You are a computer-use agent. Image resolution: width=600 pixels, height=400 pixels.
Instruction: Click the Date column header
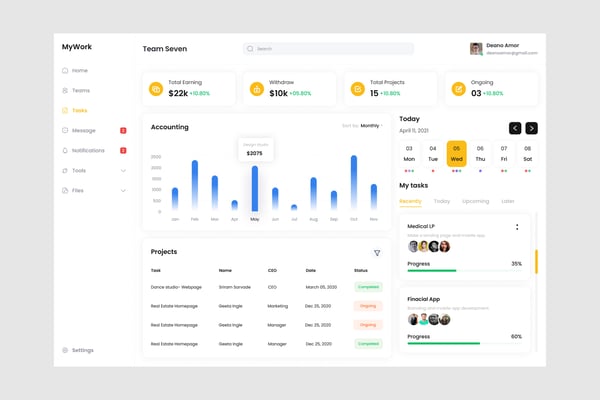pyautogui.click(x=311, y=270)
